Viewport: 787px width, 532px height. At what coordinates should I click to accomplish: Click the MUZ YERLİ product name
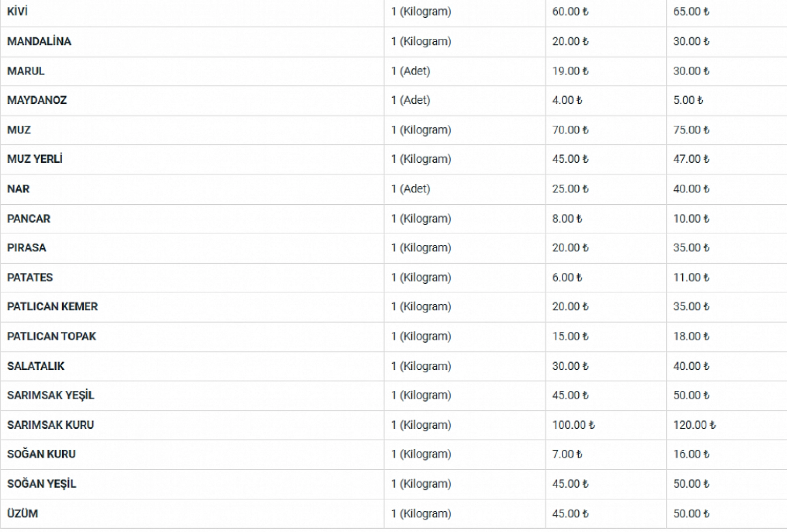tap(35, 159)
